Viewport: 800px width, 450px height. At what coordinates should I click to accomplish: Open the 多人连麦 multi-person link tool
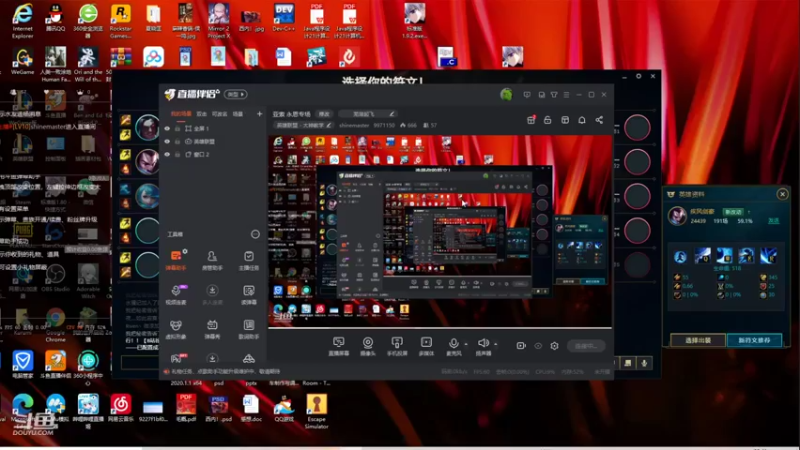[212, 294]
